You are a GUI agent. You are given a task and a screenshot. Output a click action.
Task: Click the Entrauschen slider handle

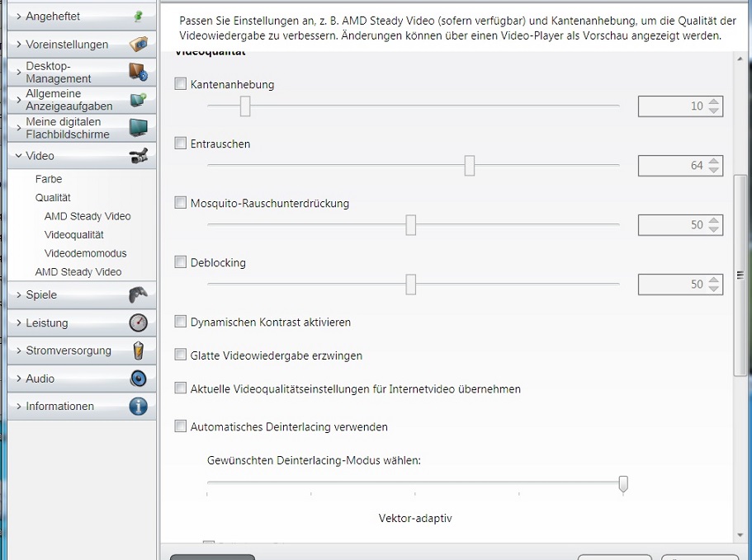(x=470, y=165)
